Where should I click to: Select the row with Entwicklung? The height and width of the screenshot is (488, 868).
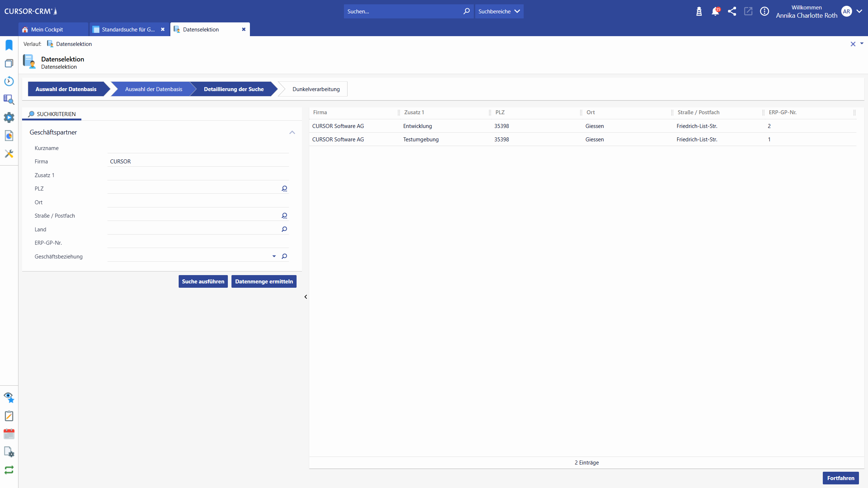point(583,126)
